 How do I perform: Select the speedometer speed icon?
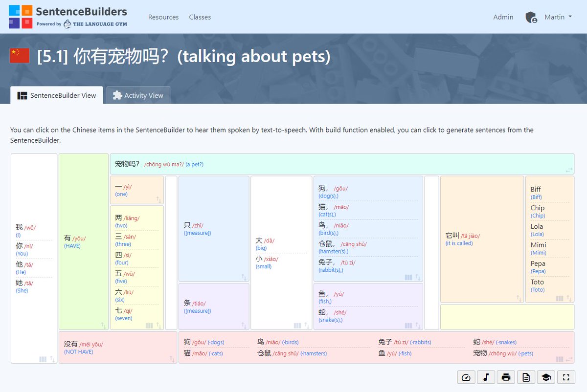(466, 377)
